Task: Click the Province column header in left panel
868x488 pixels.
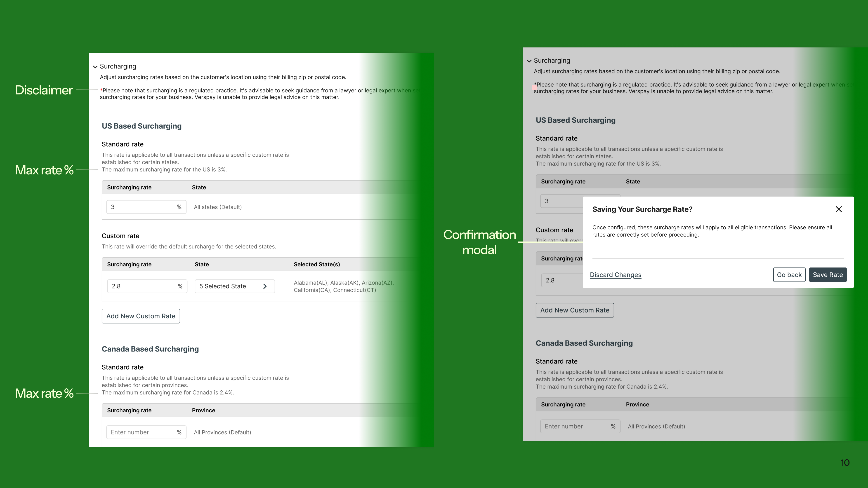Action: tap(203, 410)
